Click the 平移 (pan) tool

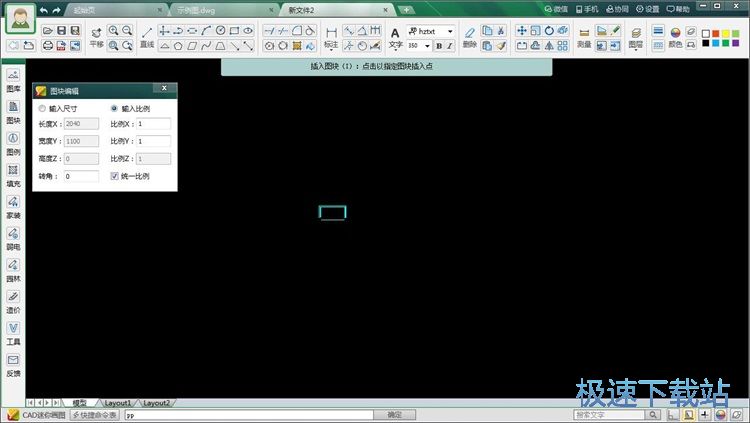96,37
